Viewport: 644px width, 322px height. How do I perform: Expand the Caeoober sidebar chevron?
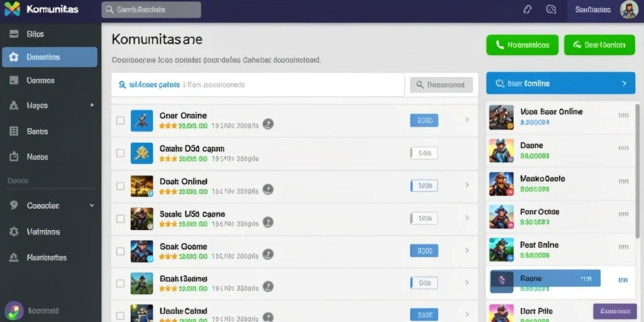pyautogui.click(x=92, y=206)
